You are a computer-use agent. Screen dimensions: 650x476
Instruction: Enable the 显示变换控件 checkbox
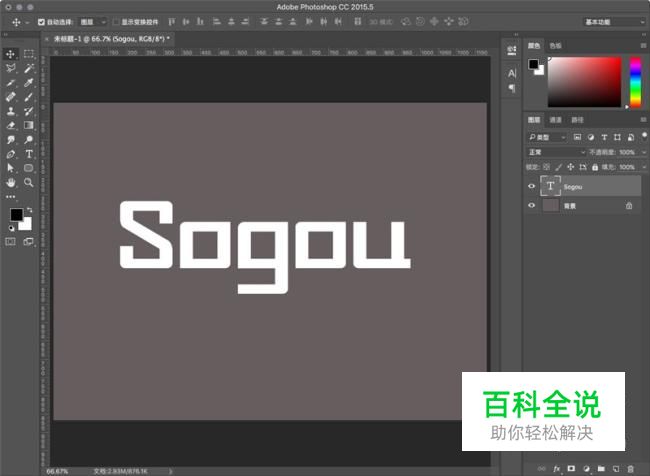point(115,21)
